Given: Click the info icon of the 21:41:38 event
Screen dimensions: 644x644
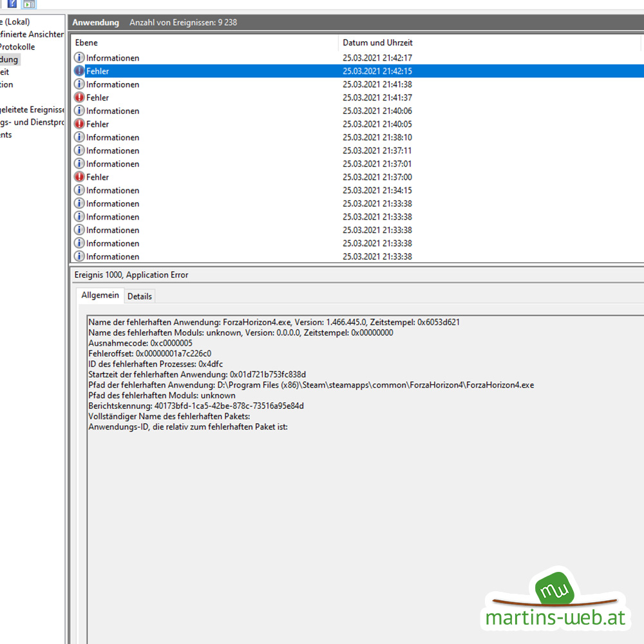Looking at the screenshot, I should click(79, 84).
